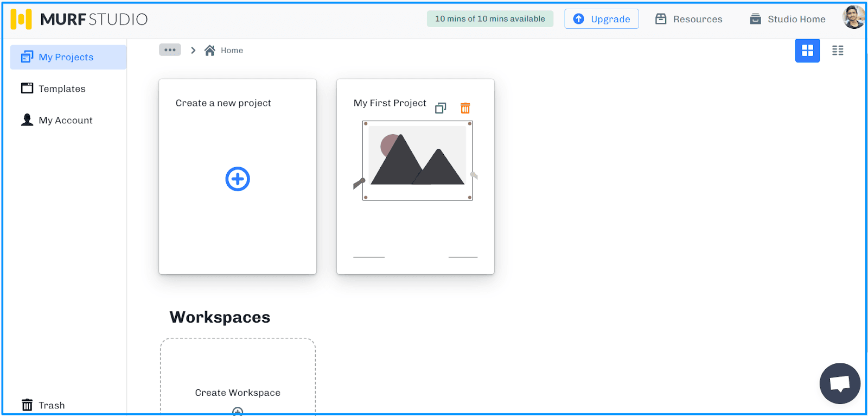Open the user profile avatar
Viewport: 868px width, 416px height.
(x=853, y=18)
